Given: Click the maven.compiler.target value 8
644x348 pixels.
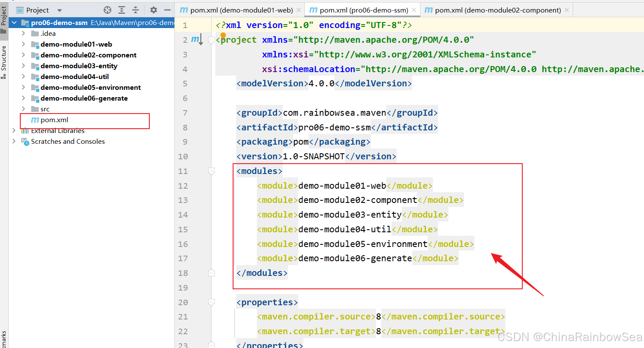Looking at the screenshot, I should point(379,331).
